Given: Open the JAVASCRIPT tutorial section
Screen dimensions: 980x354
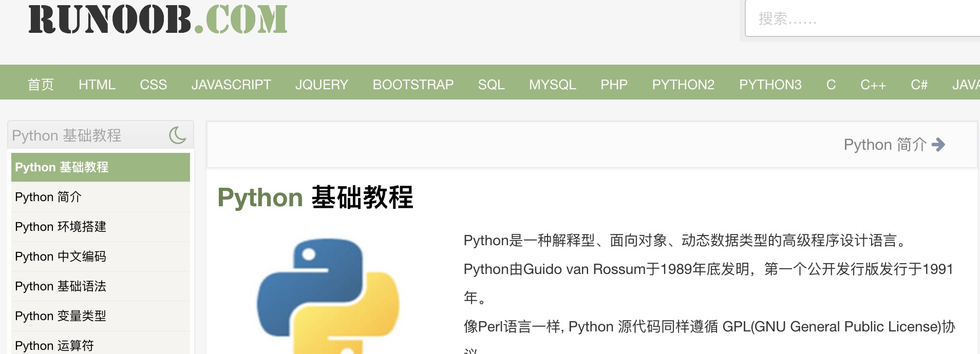Looking at the screenshot, I should pos(231,85).
